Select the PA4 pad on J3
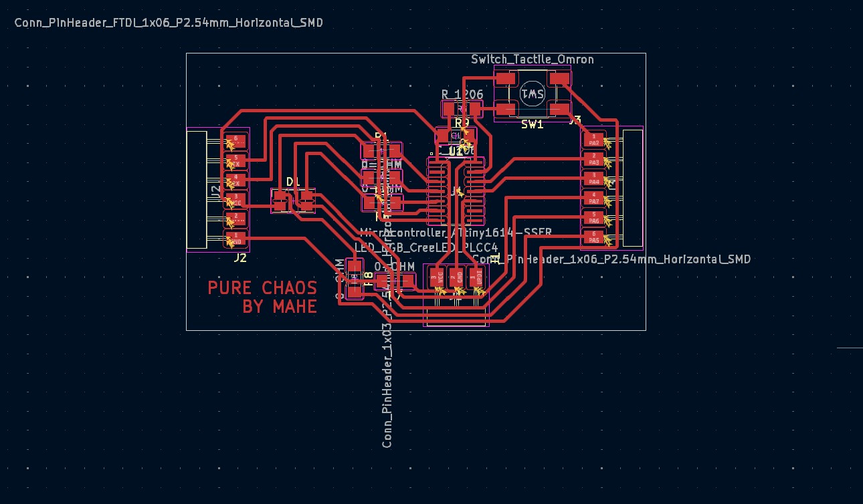 pos(593,178)
